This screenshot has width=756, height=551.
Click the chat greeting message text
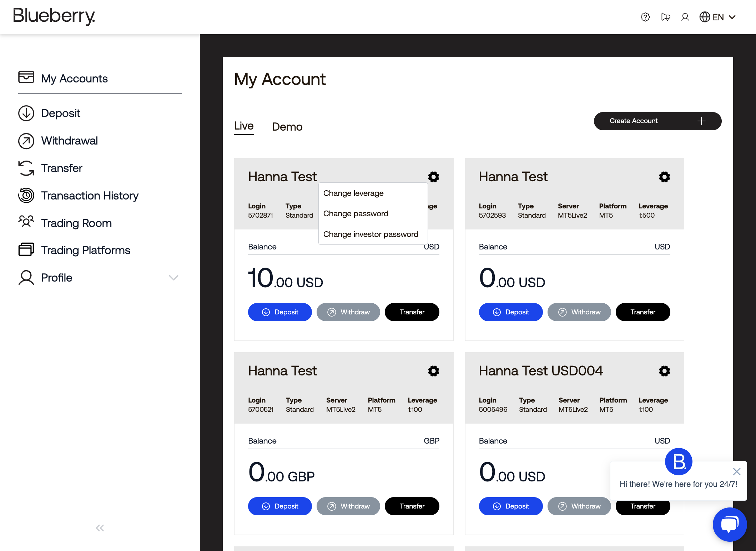(x=679, y=484)
